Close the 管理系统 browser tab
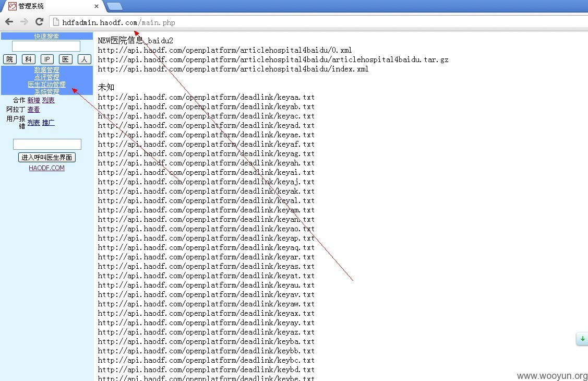This screenshot has height=381, width=588. pos(97,6)
